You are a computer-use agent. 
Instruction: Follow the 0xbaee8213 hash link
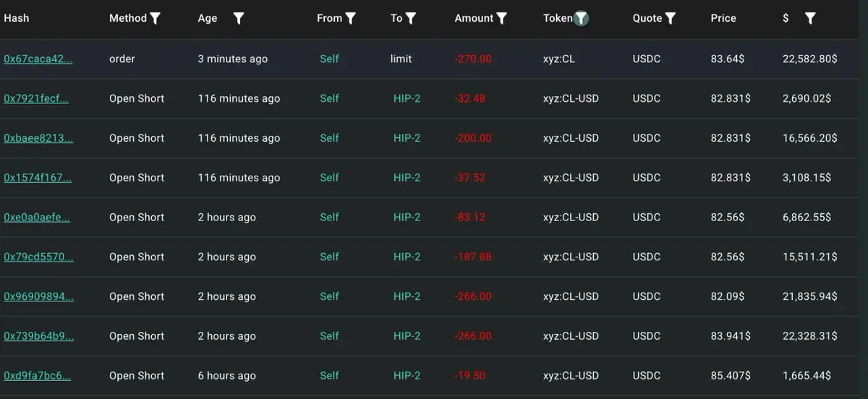38,138
